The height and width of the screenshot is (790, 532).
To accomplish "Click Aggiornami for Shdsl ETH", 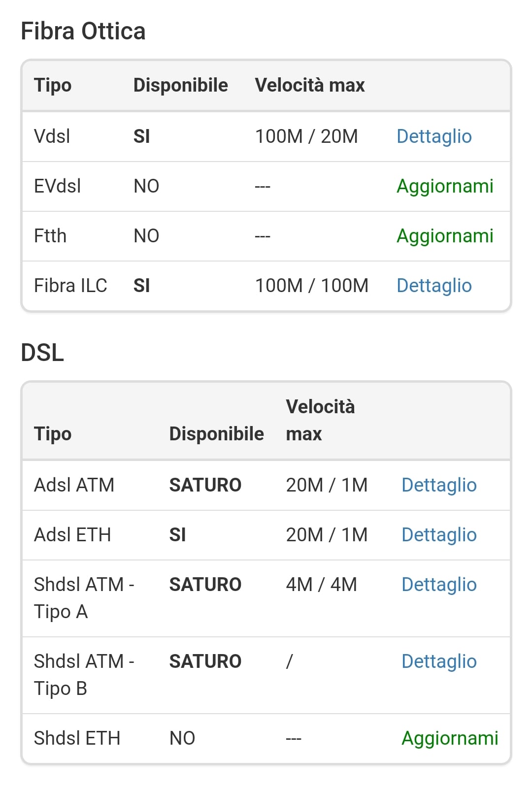I will point(450,738).
